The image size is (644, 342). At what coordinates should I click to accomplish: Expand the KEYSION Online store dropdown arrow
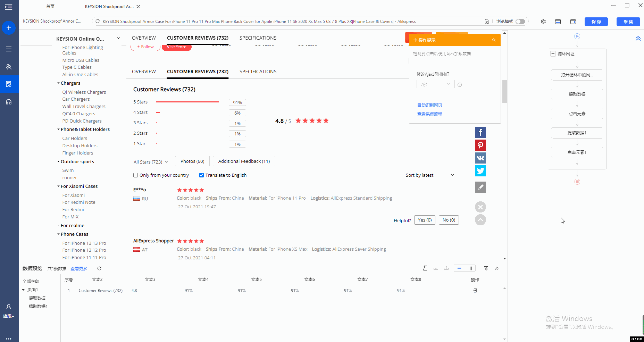[118, 39]
